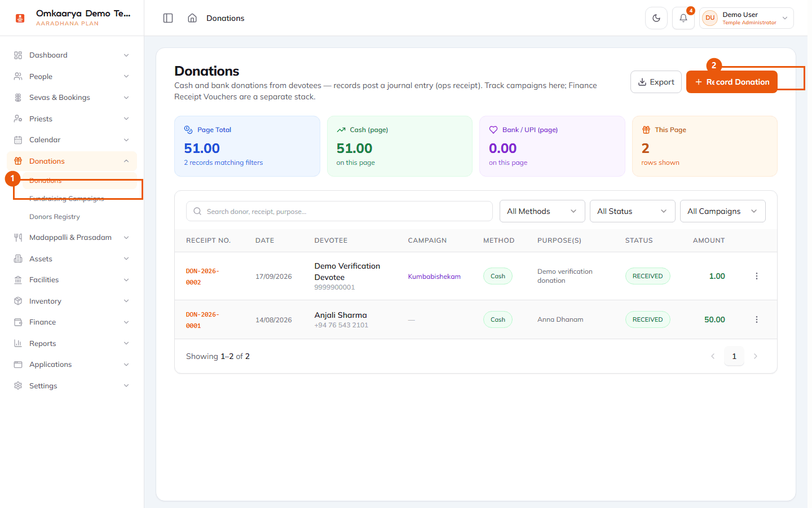Open the Kumbabishekam campaign link
812x508 pixels.
434,277
